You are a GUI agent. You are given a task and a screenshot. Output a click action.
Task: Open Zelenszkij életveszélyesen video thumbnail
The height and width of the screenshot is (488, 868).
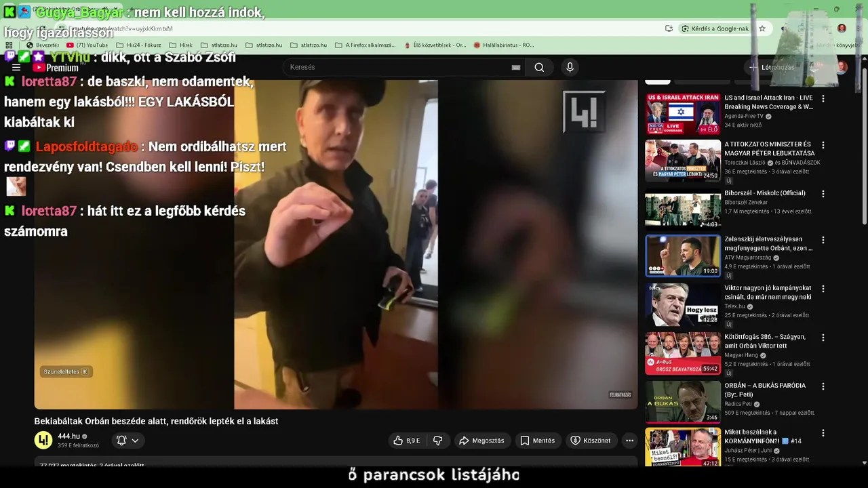coord(683,256)
